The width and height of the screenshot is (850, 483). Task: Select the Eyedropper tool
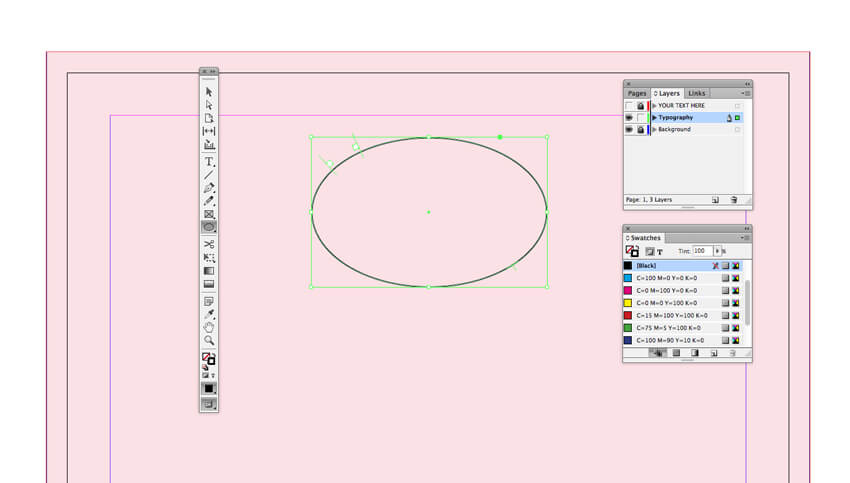[209, 314]
